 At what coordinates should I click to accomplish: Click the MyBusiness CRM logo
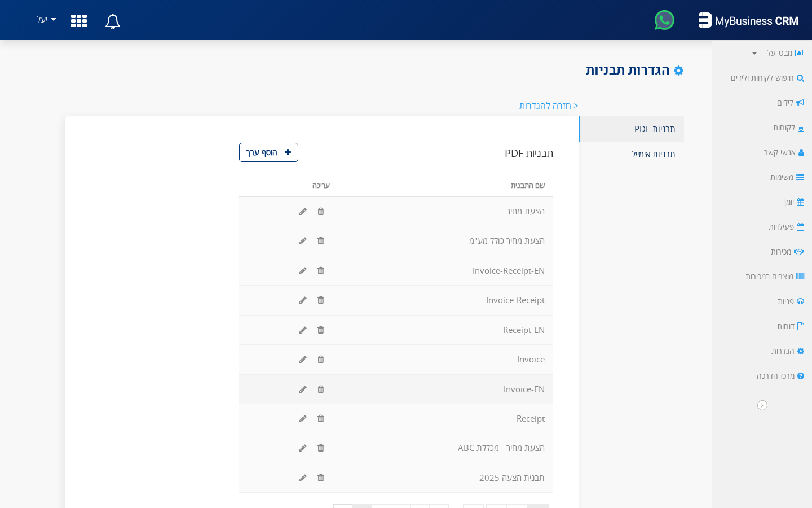click(x=748, y=20)
